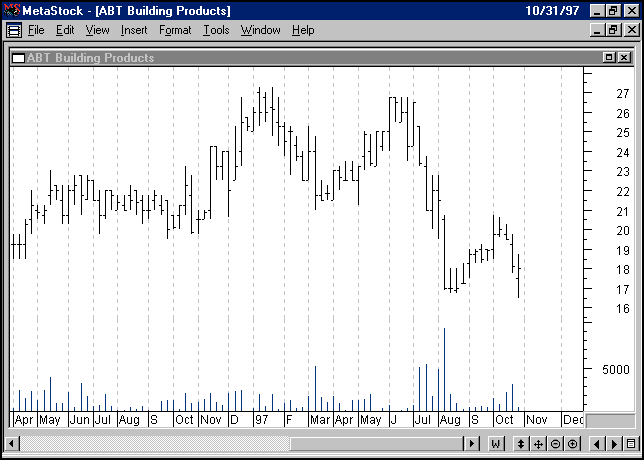Click the price label 17 on Y-axis
Viewport: 644px width, 460px height.
[623, 290]
